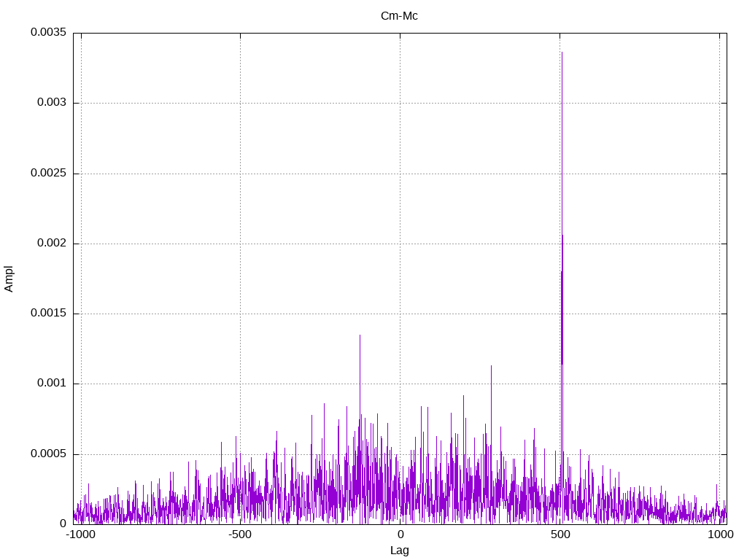Click the x-axis tick label -1000
This screenshot has width=747, height=560.
tap(80, 534)
